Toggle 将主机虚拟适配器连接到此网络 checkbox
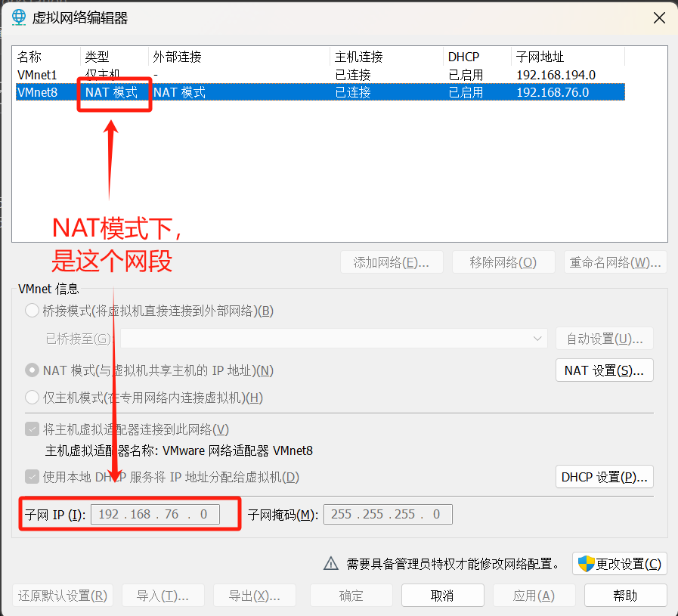678x616 pixels. (32, 429)
